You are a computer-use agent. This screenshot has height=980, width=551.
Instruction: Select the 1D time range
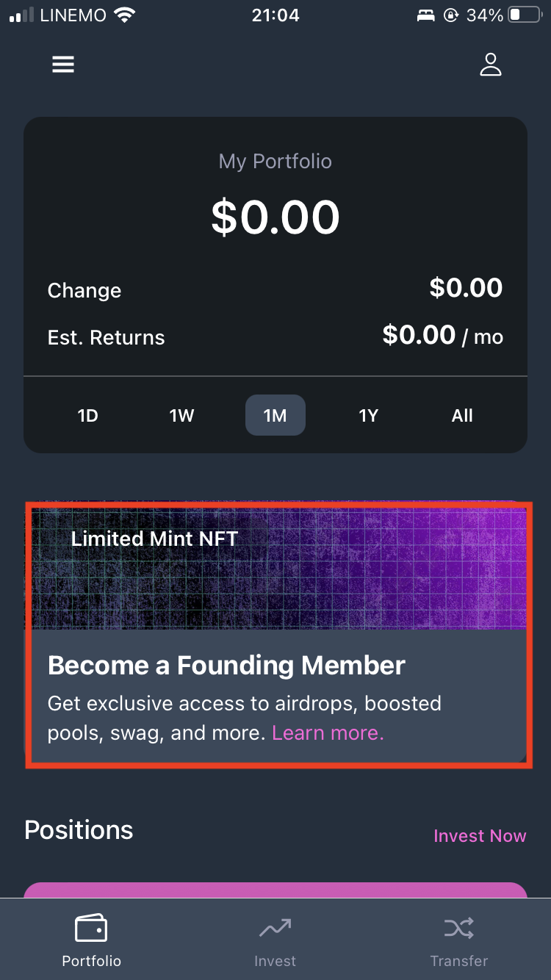coord(87,416)
